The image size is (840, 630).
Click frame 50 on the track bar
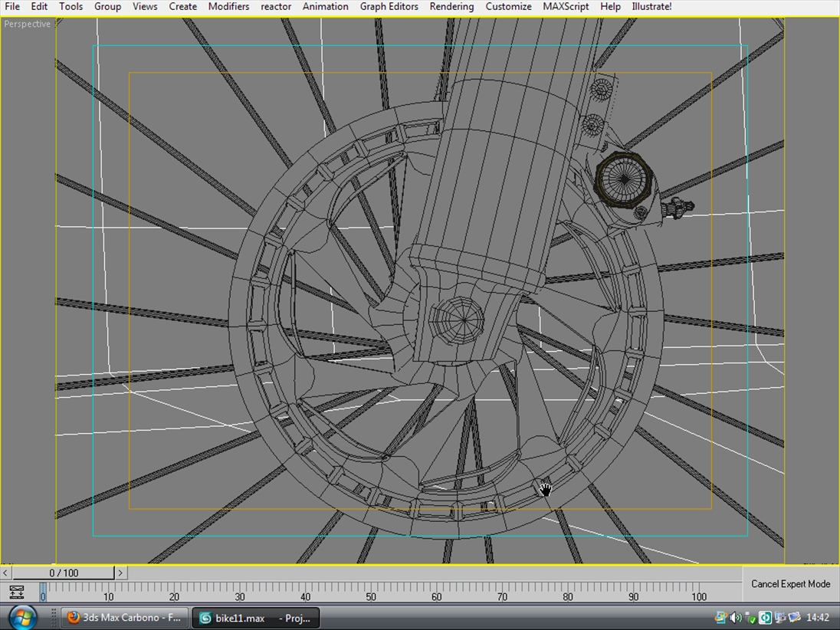[371, 596]
